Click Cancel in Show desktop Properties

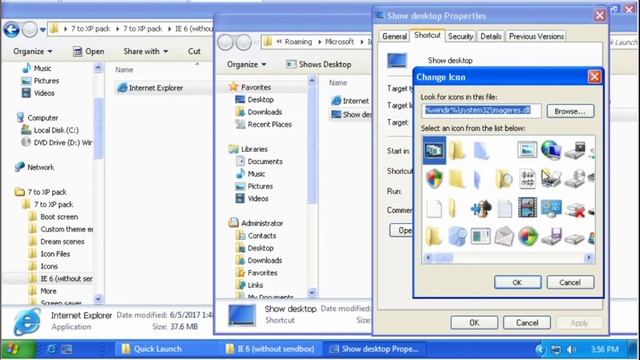pos(527,322)
